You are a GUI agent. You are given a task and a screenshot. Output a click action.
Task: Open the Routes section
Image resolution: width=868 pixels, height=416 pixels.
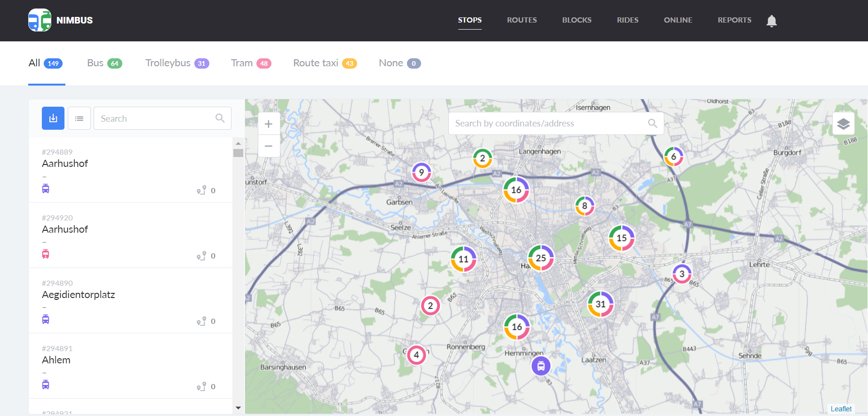point(522,20)
